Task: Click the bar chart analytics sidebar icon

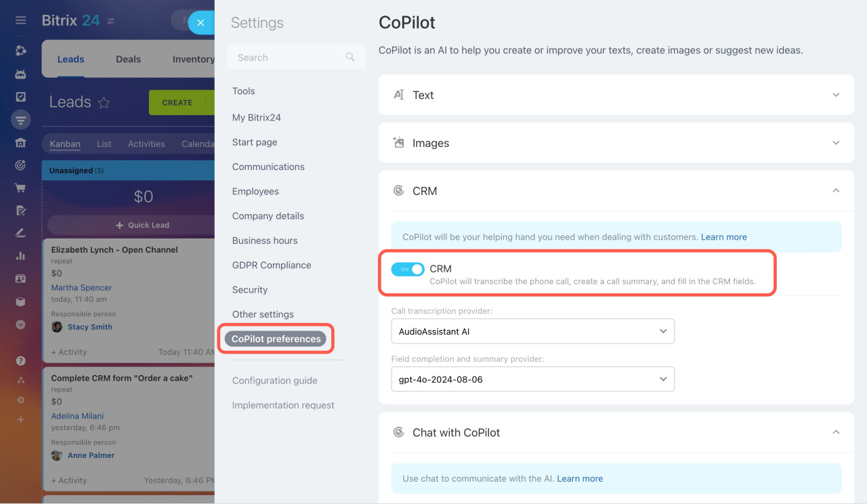Action: [20, 255]
